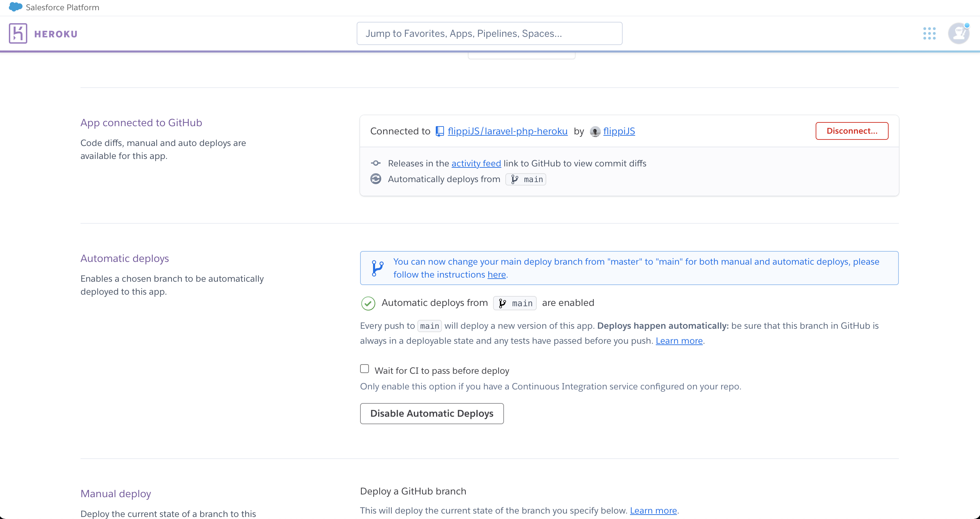Image resolution: width=980 pixels, height=519 pixels.
Task: Click 'Deploys happen automatically:' bold text
Action: point(663,326)
